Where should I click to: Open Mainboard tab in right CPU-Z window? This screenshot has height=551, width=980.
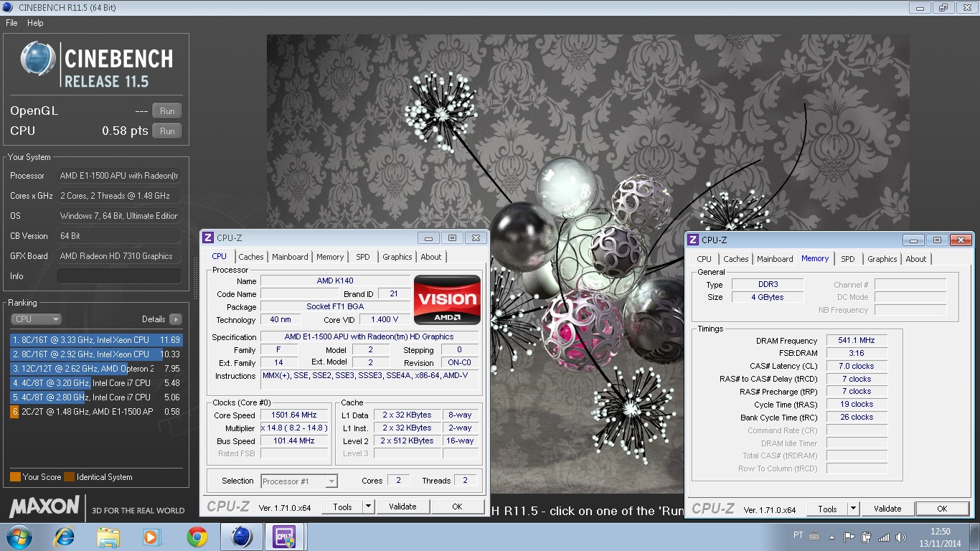coord(775,259)
